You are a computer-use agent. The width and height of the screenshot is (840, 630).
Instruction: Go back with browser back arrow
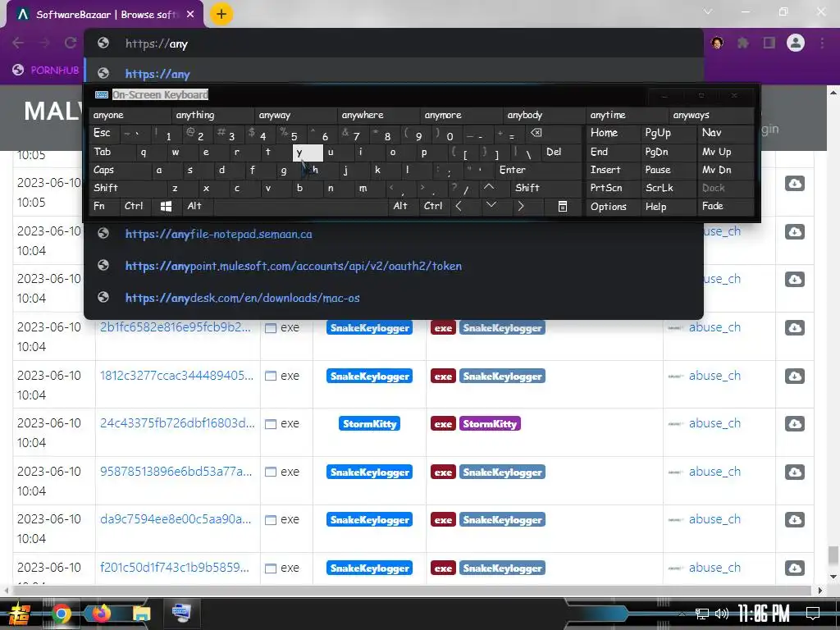coord(18,43)
